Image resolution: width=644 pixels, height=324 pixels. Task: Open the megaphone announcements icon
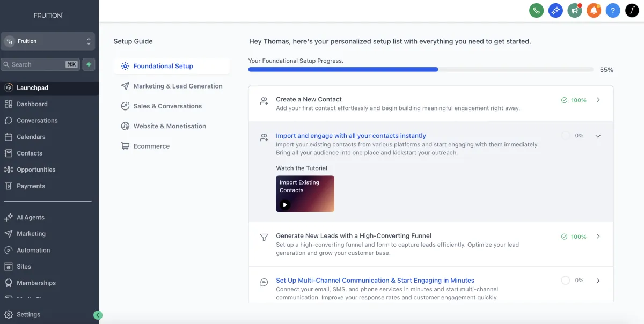pyautogui.click(x=575, y=10)
